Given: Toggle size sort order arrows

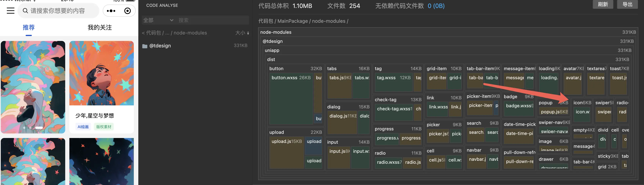Looking at the screenshot, I should [248, 33].
